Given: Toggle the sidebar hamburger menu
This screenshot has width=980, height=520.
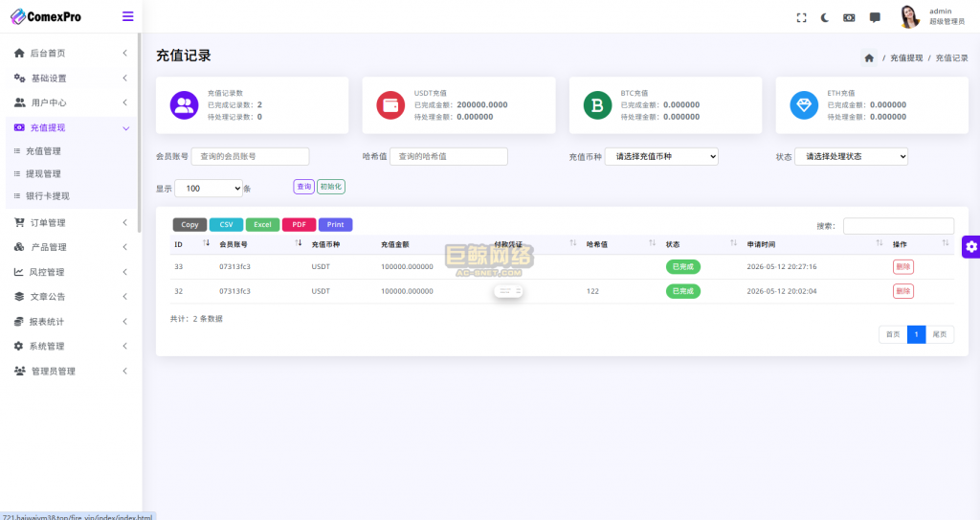Looking at the screenshot, I should 127,16.
